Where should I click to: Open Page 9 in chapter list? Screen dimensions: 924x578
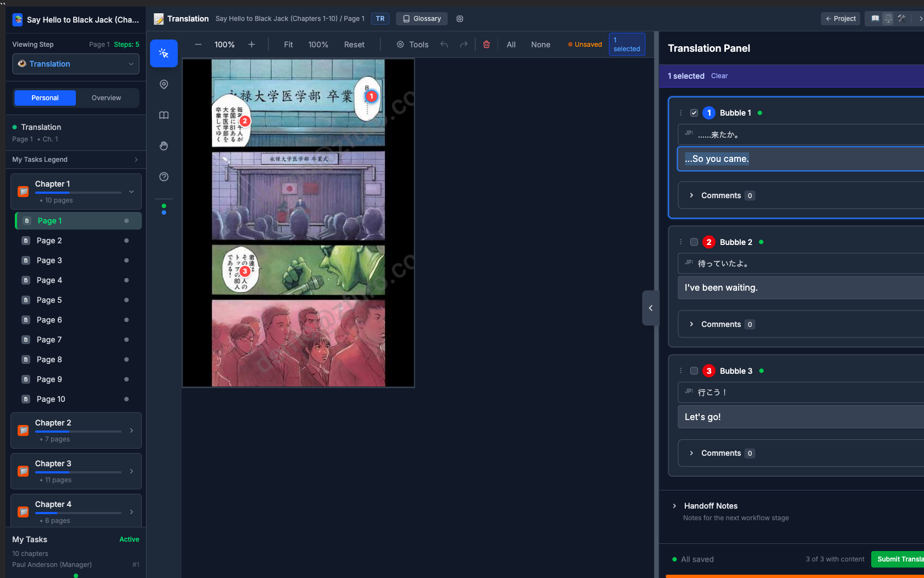78,379
